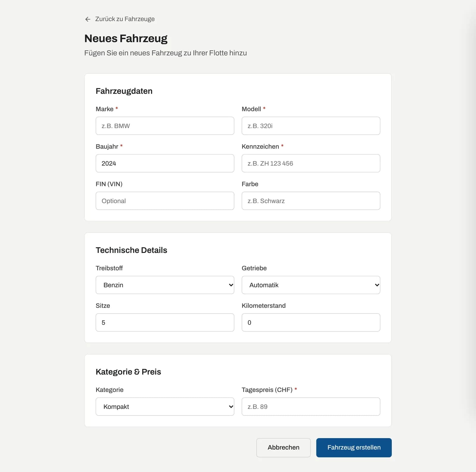The width and height of the screenshot is (476, 472).
Task: Click the Kilometerstand field label
Action: coord(264,306)
